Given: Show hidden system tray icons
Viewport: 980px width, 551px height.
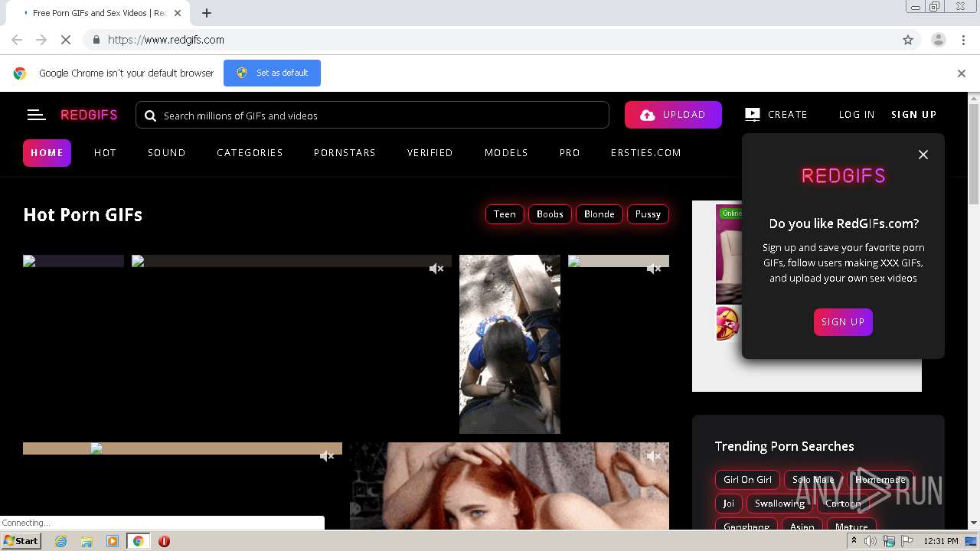Looking at the screenshot, I should coord(854,541).
